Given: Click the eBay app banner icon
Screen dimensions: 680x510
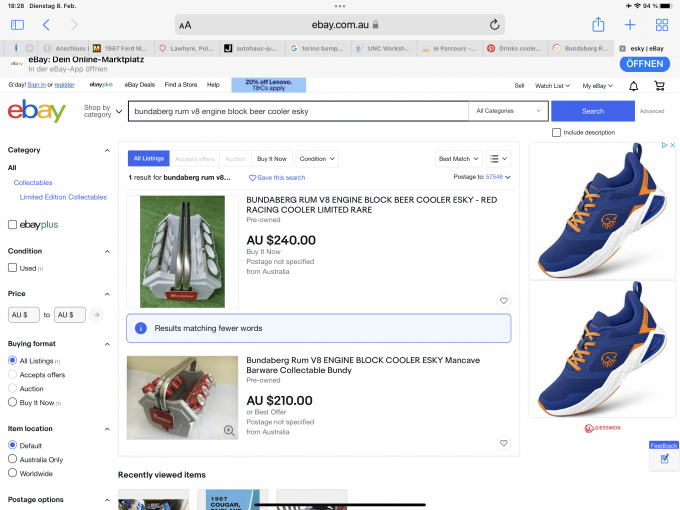Looking at the screenshot, I should click(x=17, y=64).
